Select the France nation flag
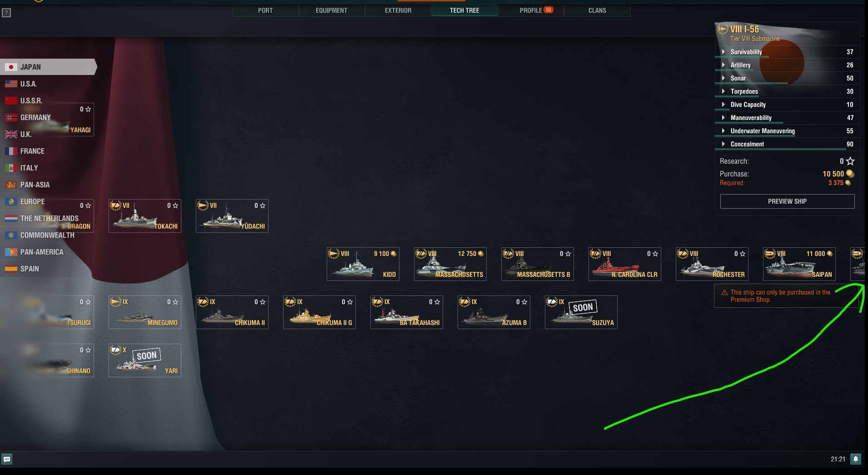 pos(11,151)
